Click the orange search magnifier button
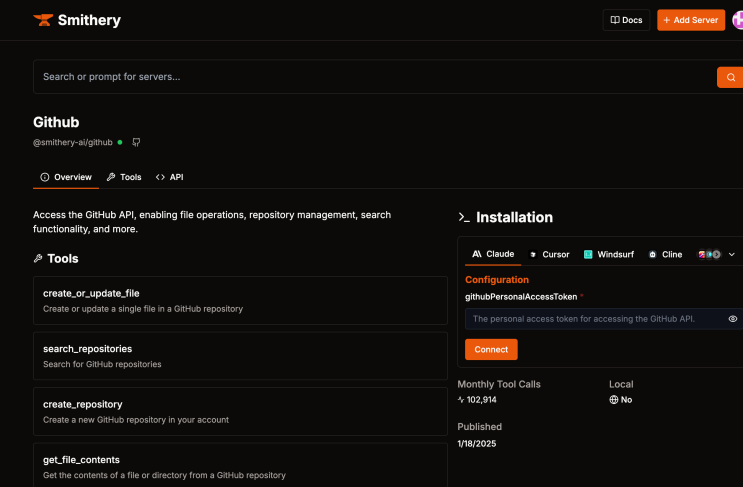 [730, 77]
